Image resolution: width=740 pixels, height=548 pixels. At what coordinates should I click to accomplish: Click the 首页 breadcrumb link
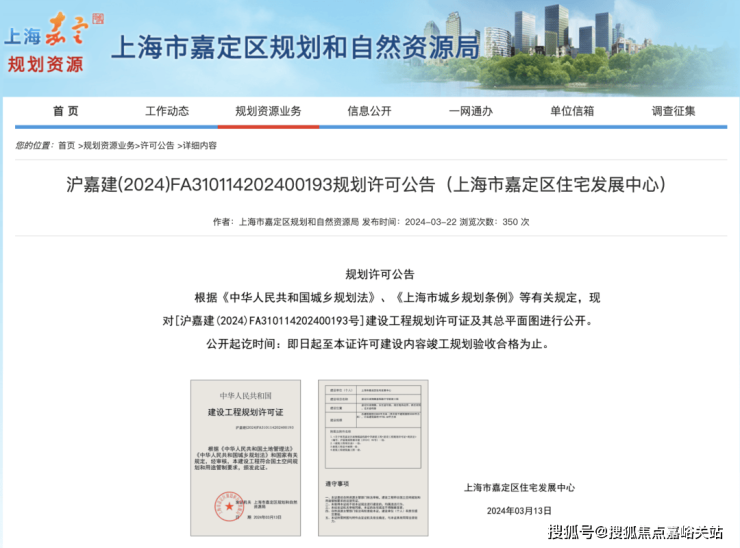pyautogui.click(x=67, y=145)
